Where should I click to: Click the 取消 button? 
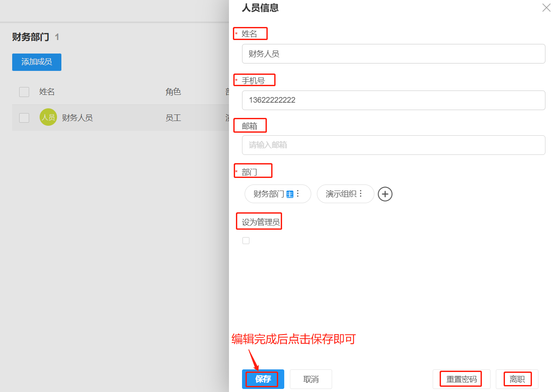pyautogui.click(x=310, y=379)
